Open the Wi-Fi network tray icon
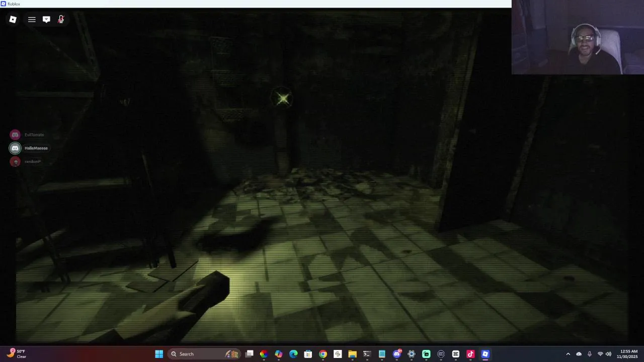This screenshot has height=362, width=644. tap(600, 354)
